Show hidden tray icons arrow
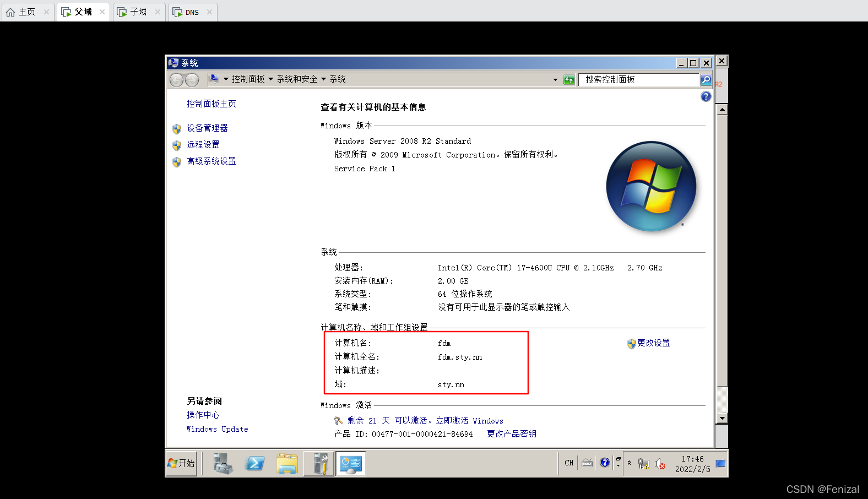868x499 pixels. pos(629,463)
